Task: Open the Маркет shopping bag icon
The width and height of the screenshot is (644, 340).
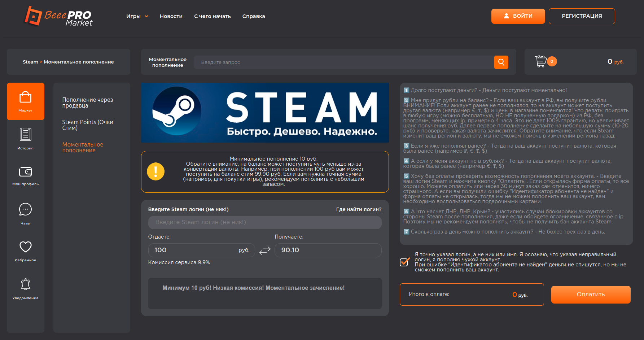Action: pos(25,97)
